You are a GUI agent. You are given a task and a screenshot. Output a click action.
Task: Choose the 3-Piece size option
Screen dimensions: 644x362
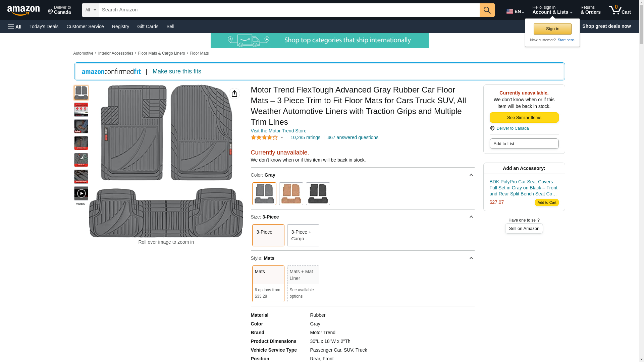click(x=268, y=235)
